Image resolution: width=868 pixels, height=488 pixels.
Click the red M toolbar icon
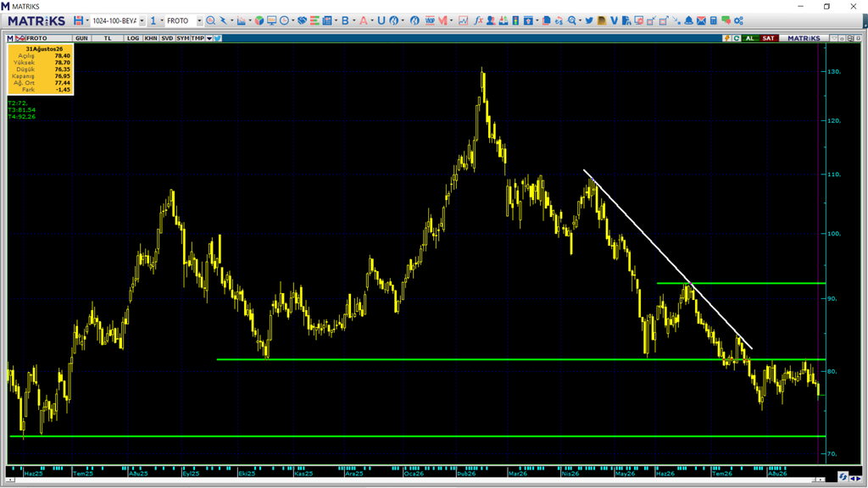click(442, 20)
